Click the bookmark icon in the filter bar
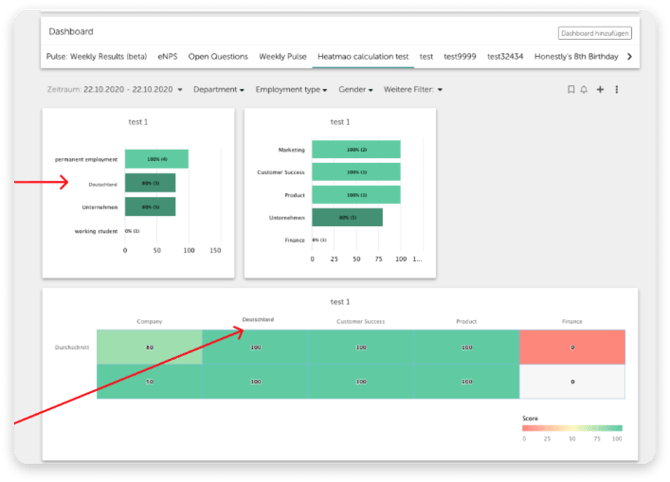Image resolution: width=670 pixels, height=482 pixels. coord(571,90)
